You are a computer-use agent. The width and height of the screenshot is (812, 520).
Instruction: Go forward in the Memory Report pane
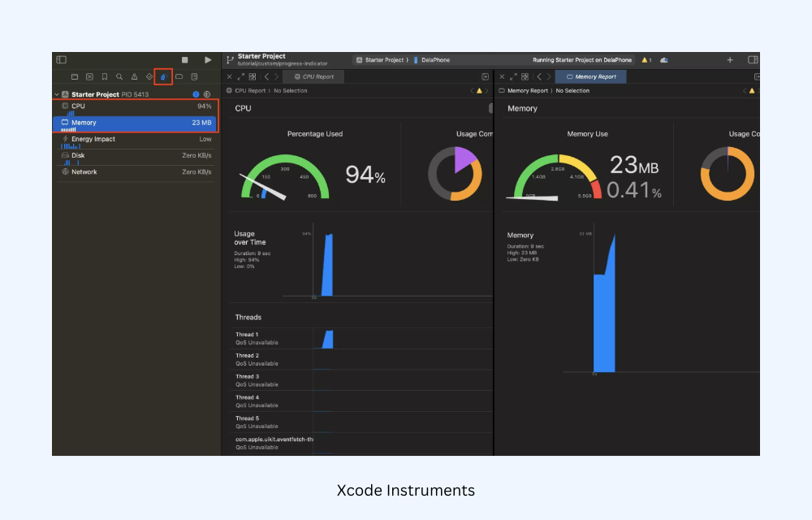coord(549,76)
